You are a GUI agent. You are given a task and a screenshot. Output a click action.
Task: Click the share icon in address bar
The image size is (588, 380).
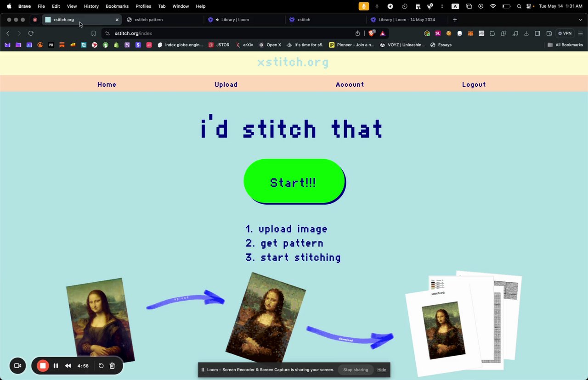pos(357,33)
